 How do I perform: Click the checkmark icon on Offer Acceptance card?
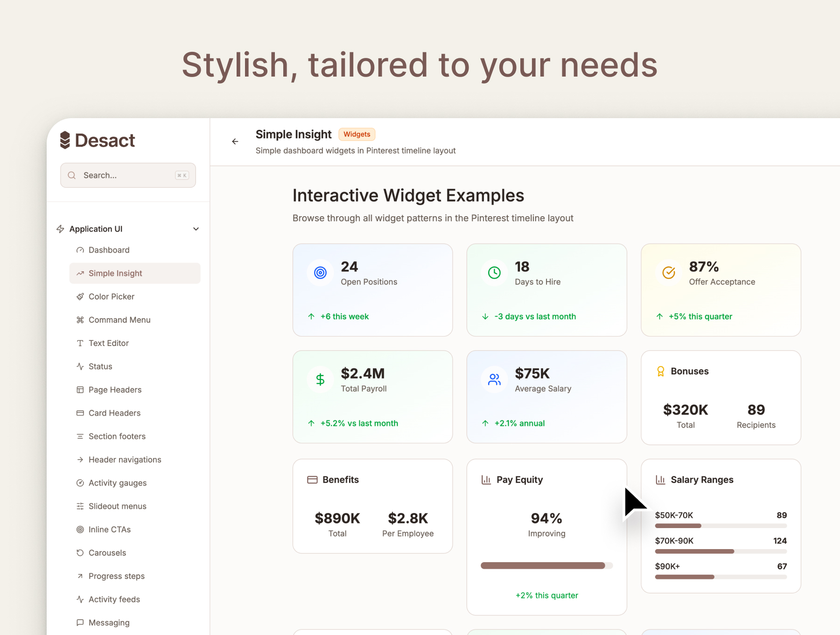point(669,273)
